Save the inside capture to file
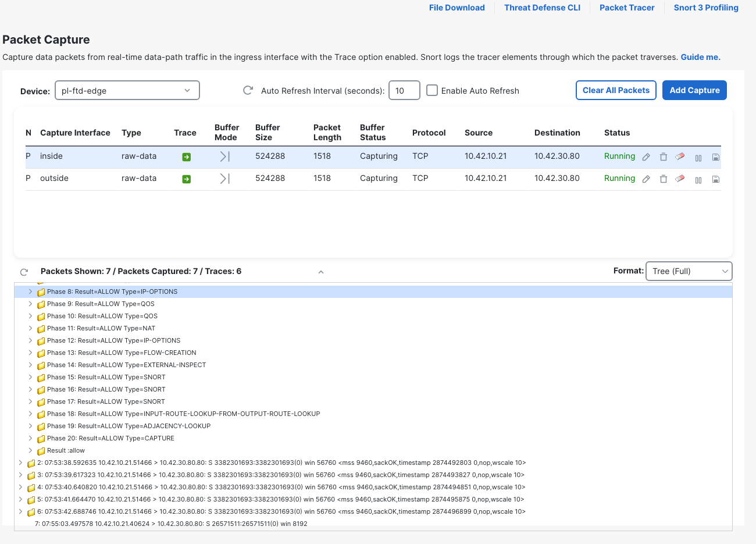 716,157
